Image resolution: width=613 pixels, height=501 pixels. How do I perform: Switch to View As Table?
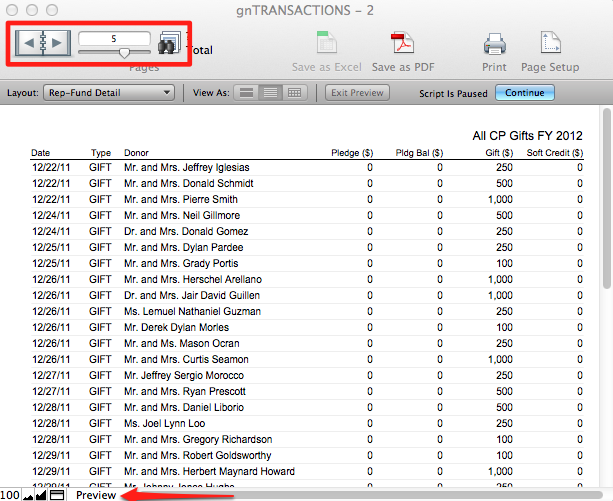coord(294,92)
